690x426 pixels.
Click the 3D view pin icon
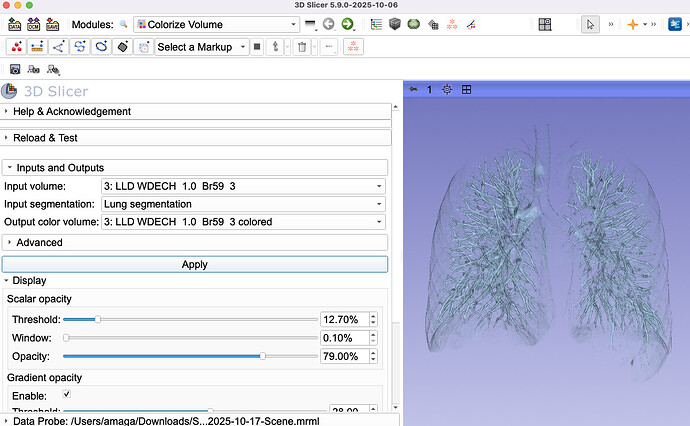(413, 89)
